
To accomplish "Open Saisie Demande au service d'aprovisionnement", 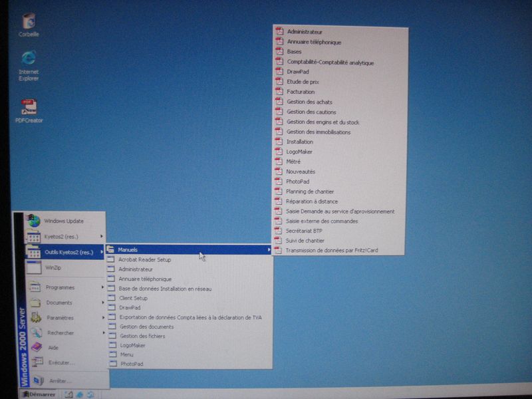I will [339, 211].
